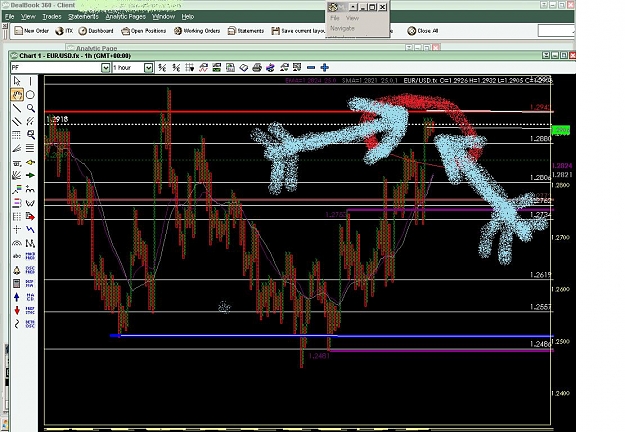Place a red down arrow marker

(17, 310)
